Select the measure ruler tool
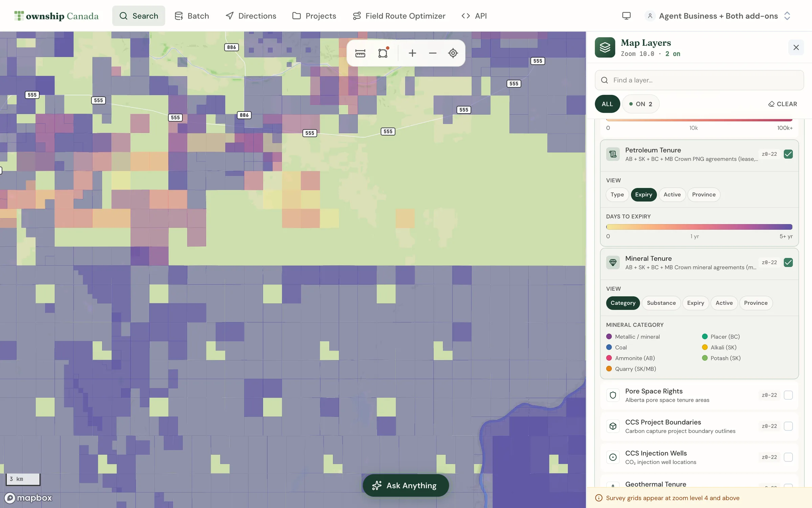812x508 pixels. point(360,53)
